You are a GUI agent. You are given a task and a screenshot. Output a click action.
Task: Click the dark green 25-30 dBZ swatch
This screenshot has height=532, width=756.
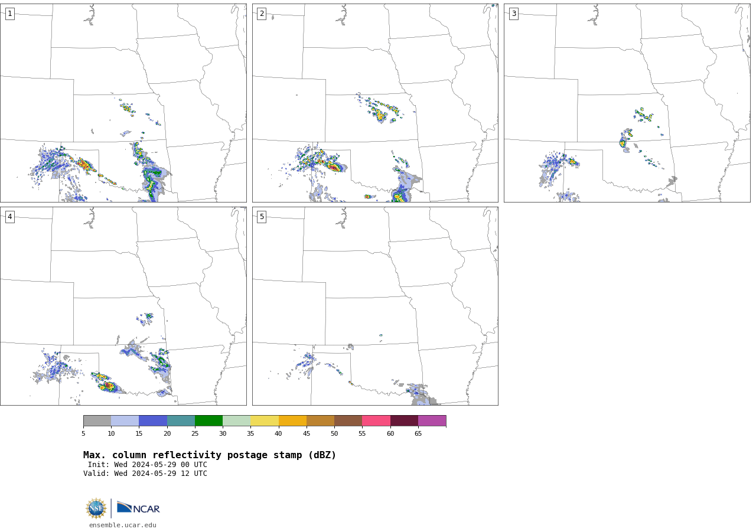point(208,420)
